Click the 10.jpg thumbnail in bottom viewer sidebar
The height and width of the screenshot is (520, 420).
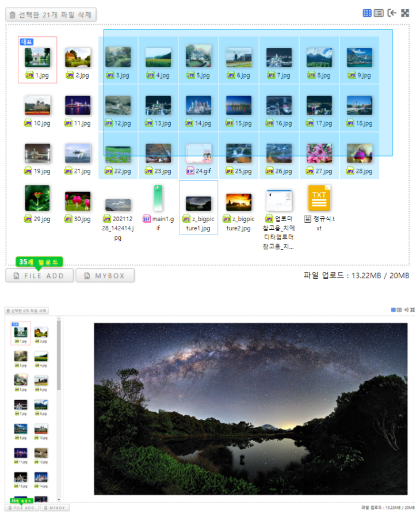coord(41,430)
